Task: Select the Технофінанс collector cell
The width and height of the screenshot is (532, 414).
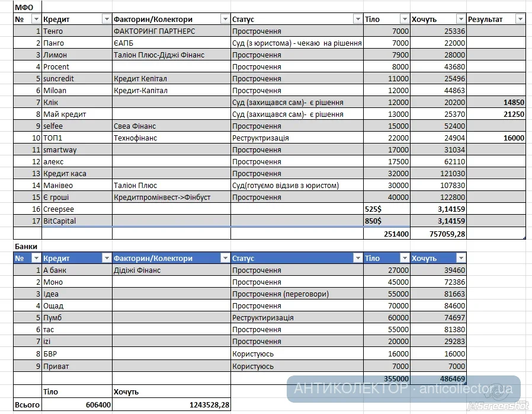Action: (171, 138)
